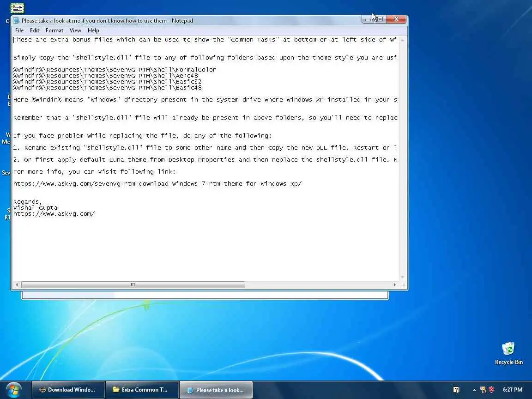The image size is (532, 399).
Task: Click the line starting '2. Or first apply'
Action: 205,159
